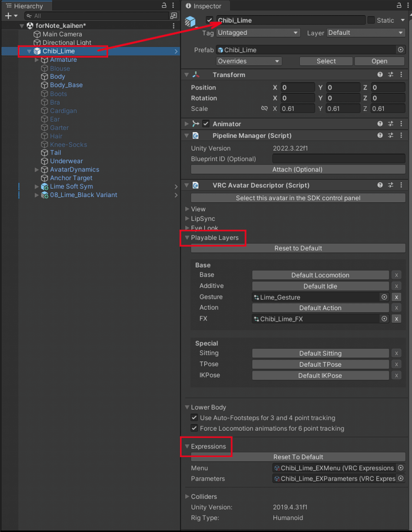Click the Hierarchy add (+) button

click(x=8, y=16)
